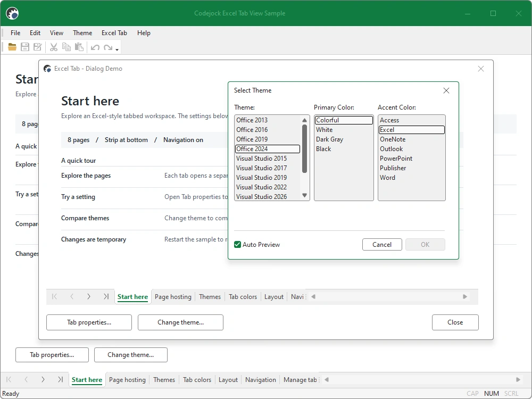
Task: Click the Copy toolbar icon
Action: (66, 47)
